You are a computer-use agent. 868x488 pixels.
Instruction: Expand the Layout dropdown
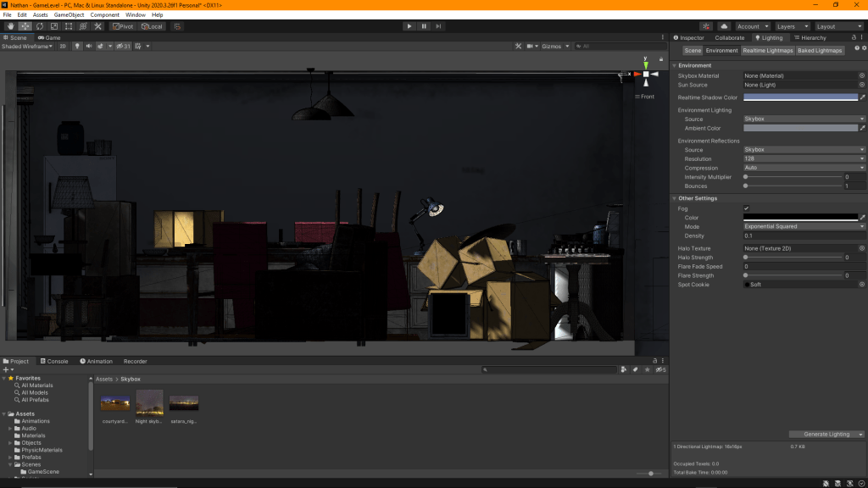pyautogui.click(x=838, y=26)
